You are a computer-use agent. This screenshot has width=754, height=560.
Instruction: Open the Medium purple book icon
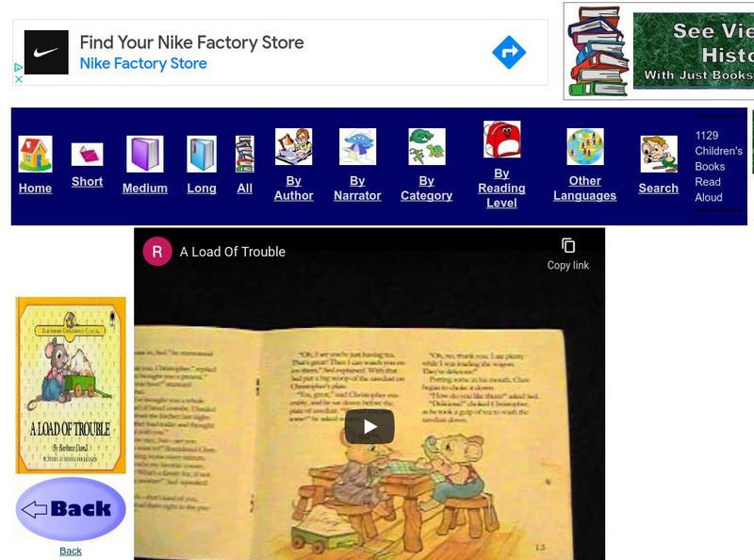145,154
